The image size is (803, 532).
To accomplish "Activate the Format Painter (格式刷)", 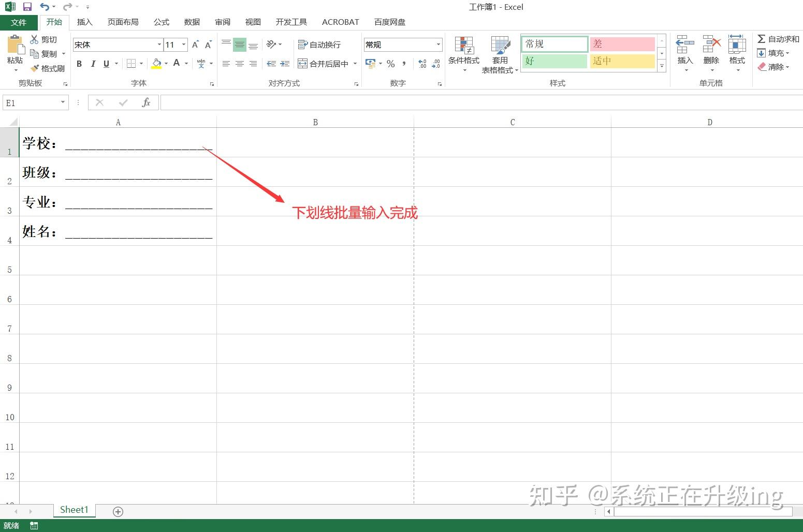I will pos(47,68).
